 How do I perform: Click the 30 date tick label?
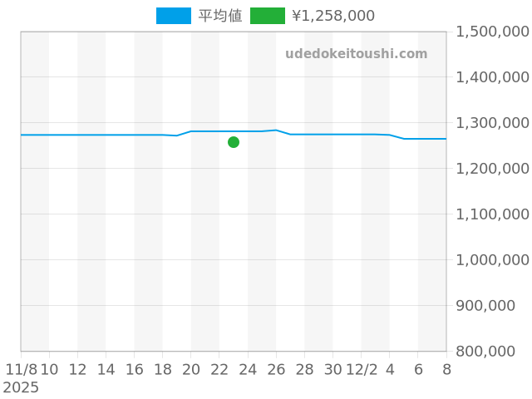pyautogui.click(x=332, y=370)
